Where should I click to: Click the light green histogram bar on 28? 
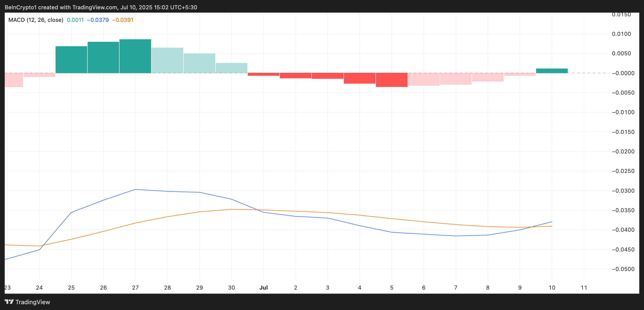(167, 60)
